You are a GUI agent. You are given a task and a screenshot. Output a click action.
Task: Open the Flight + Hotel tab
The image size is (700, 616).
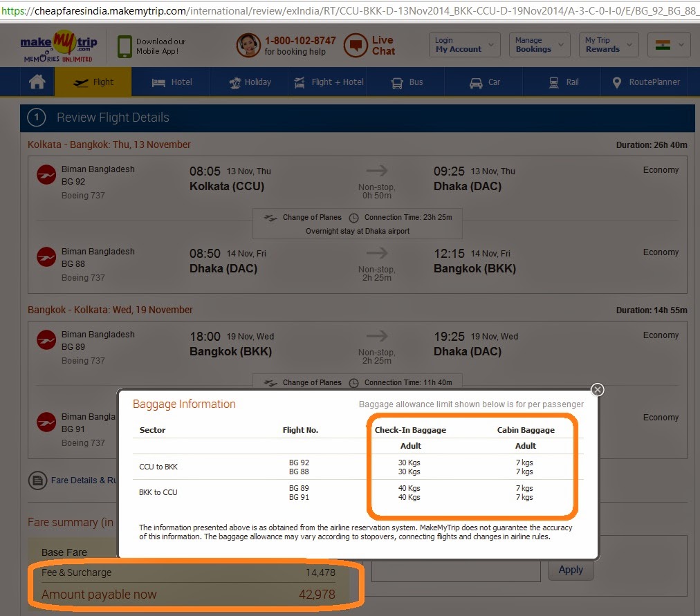(x=328, y=82)
